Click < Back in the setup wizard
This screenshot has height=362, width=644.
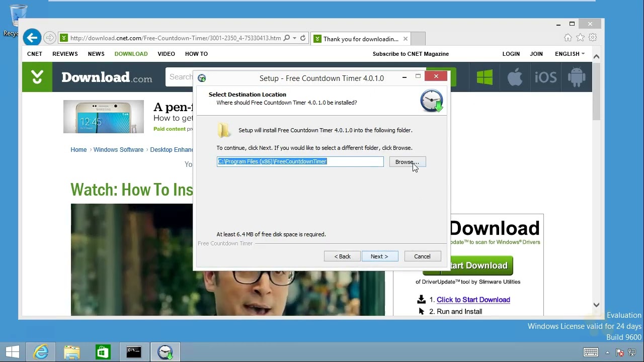pos(342,256)
